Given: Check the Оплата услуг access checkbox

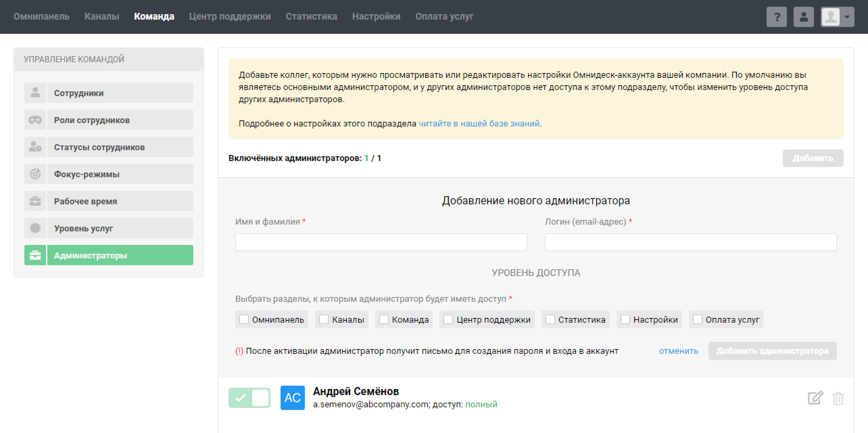Looking at the screenshot, I should [x=698, y=319].
